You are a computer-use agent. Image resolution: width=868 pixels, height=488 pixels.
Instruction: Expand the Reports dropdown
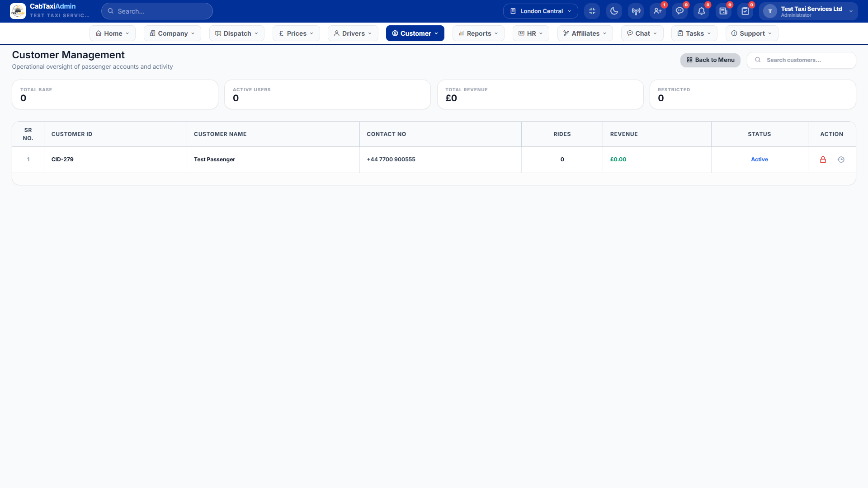pos(478,33)
